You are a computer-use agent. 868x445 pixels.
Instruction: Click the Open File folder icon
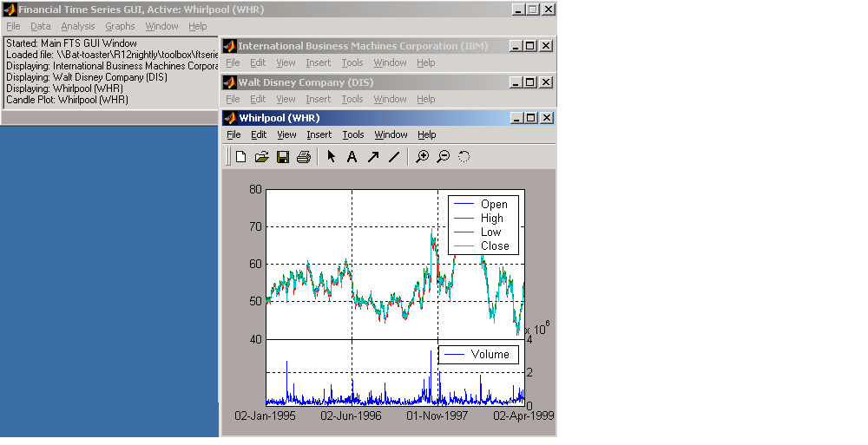[261, 157]
